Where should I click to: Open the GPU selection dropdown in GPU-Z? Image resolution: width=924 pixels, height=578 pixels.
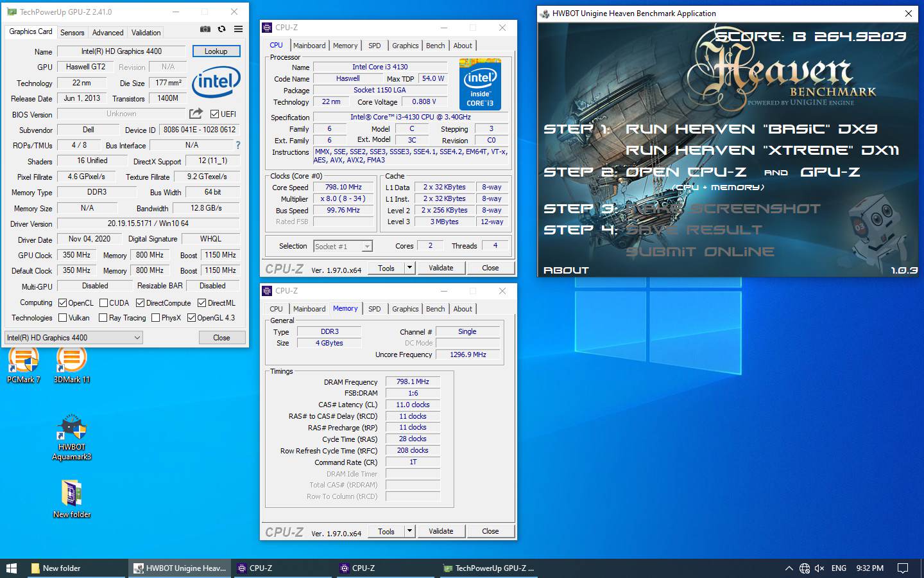click(73, 337)
